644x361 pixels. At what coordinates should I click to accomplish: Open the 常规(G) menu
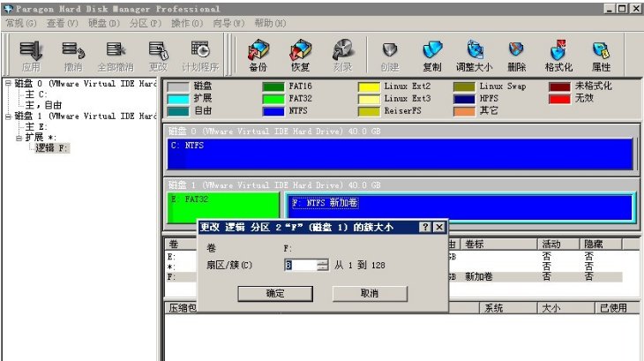pyautogui.click(x=21, y=24)
